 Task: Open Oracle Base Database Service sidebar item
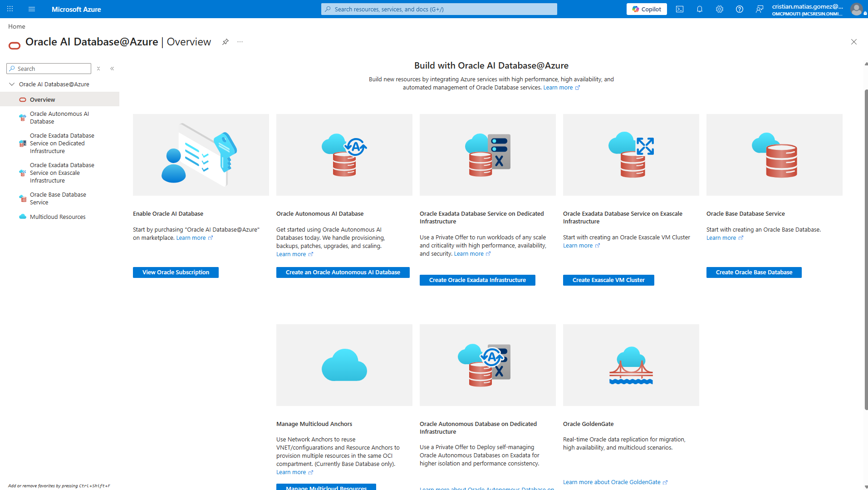coord(59,198)
